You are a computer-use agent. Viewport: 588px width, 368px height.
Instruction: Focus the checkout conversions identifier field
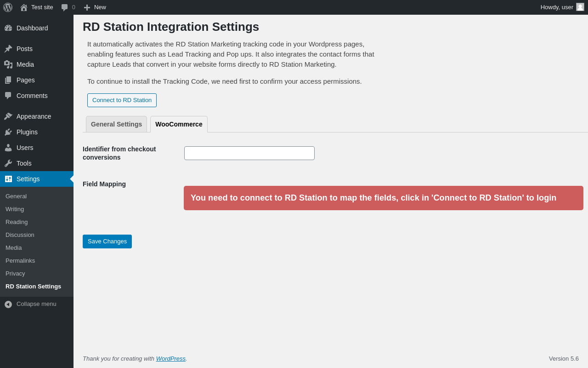(249, 153)
